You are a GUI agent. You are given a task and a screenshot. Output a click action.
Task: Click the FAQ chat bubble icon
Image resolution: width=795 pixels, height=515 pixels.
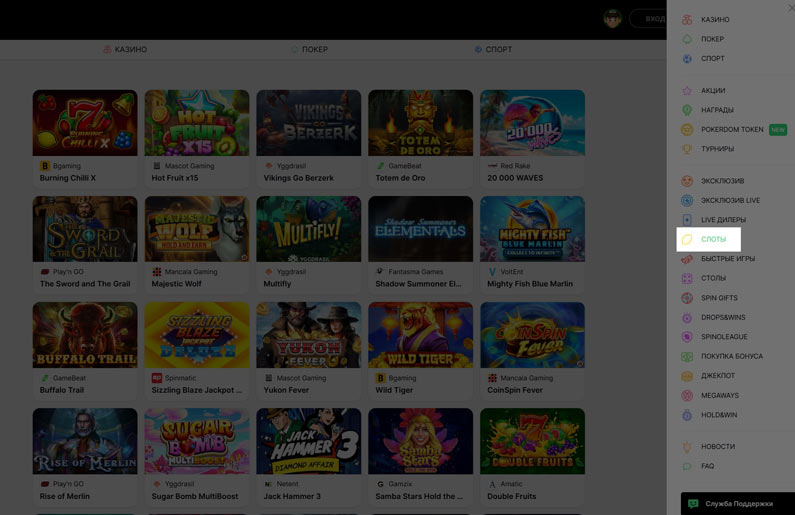click(x=687, y=466)
